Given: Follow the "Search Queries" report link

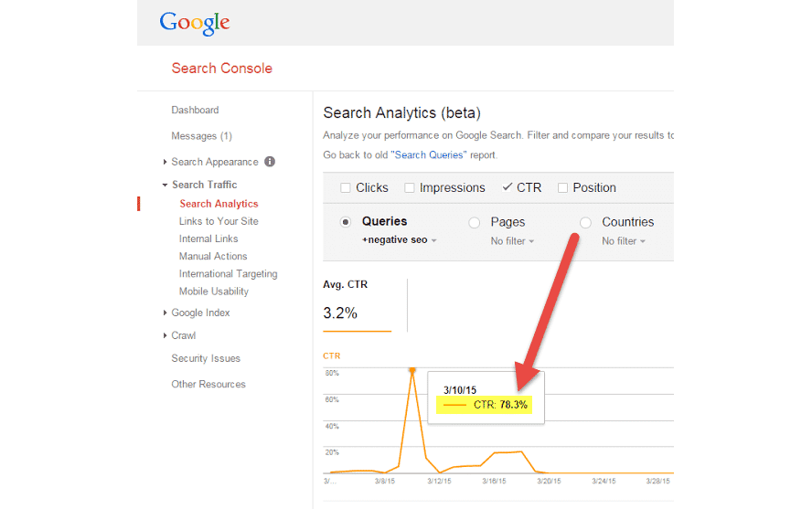Looking at the screenshot, I should coord(429,155).
